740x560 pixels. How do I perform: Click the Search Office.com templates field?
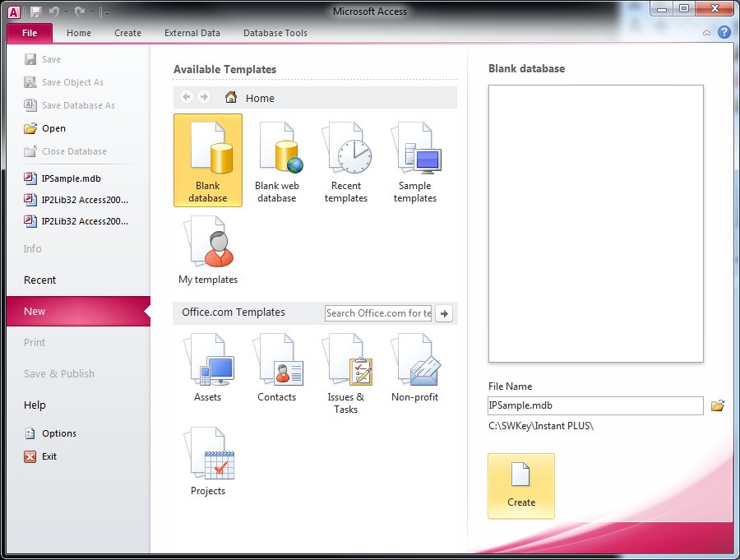(x=378, y=313)
